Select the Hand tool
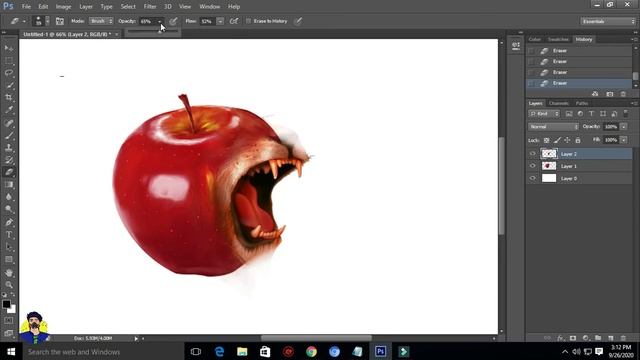Screen dimensions: 640x360 tap(9, 273)
